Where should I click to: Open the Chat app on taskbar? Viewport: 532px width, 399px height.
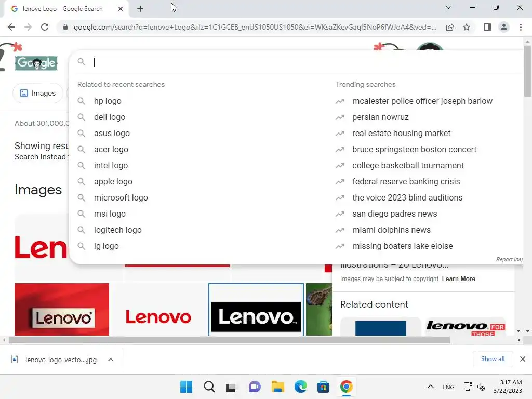point(255,387)
